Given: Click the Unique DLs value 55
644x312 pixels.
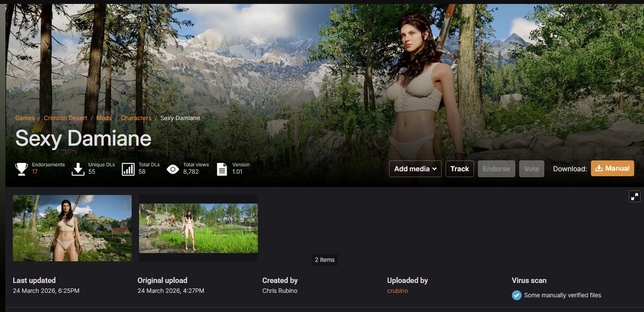Looking at the screenshot, I should pos(92,172).
